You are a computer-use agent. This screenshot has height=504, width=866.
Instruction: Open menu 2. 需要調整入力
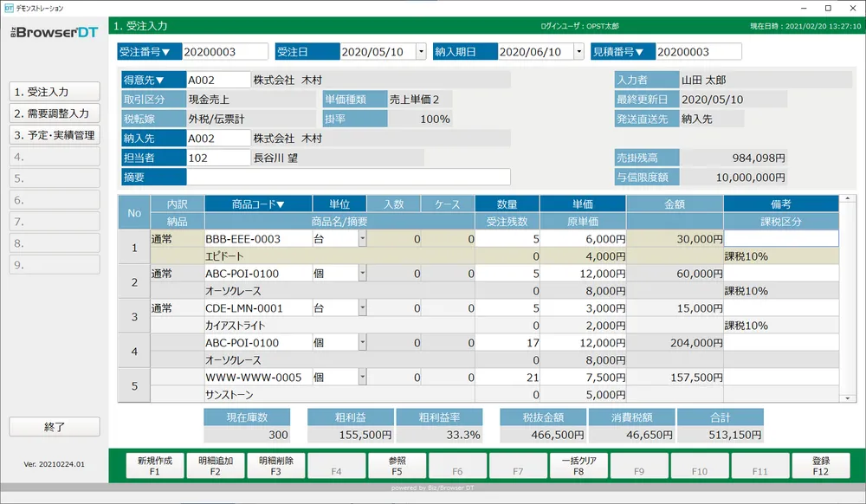pyautogui.click(x=55, y=113)
